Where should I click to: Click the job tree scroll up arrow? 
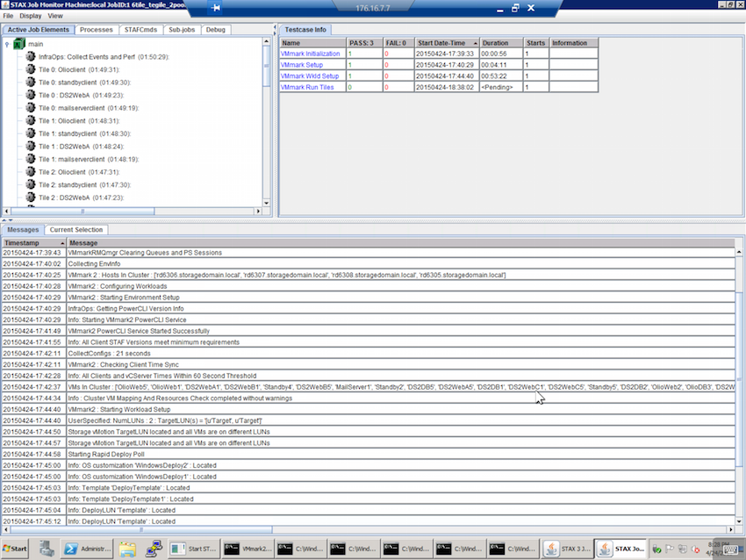pyautogui.click(x=267, y=41)
